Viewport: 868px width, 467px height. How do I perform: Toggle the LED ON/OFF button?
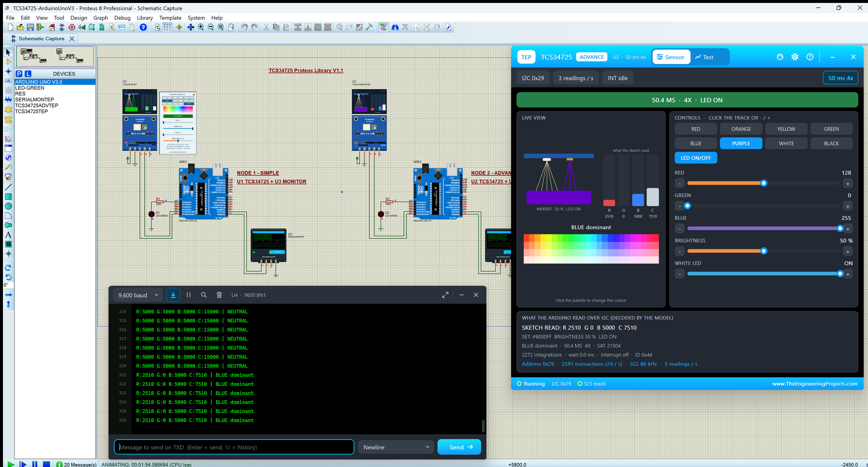696,158
